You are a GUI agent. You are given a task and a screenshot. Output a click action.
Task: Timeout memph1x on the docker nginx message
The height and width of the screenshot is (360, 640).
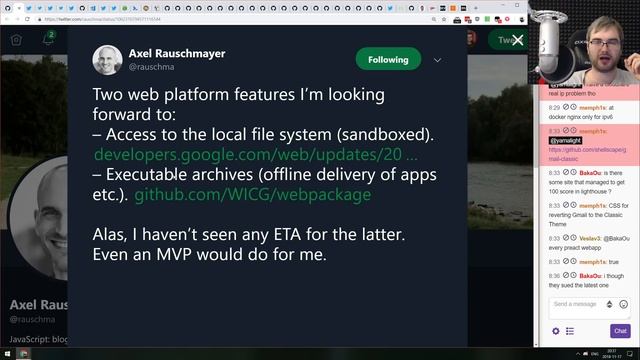(573, 107)
